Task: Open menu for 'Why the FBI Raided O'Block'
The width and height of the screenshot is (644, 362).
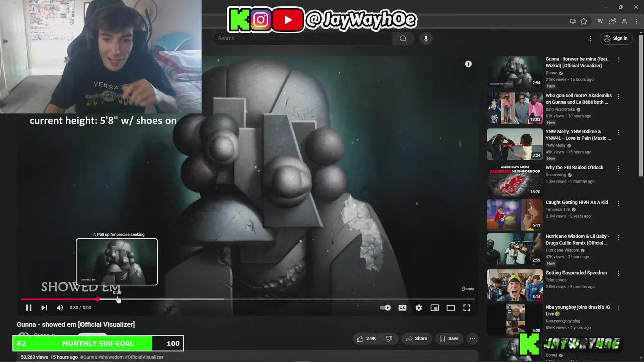Action: click(x=619, y=168)
